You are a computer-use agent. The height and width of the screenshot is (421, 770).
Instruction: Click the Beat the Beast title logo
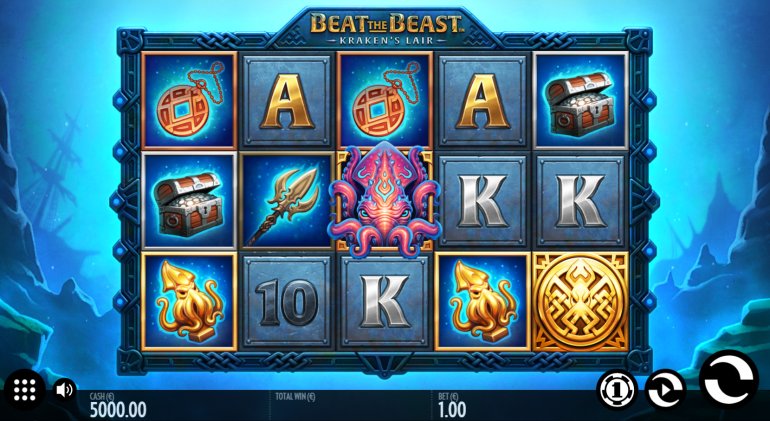point(386,28)
